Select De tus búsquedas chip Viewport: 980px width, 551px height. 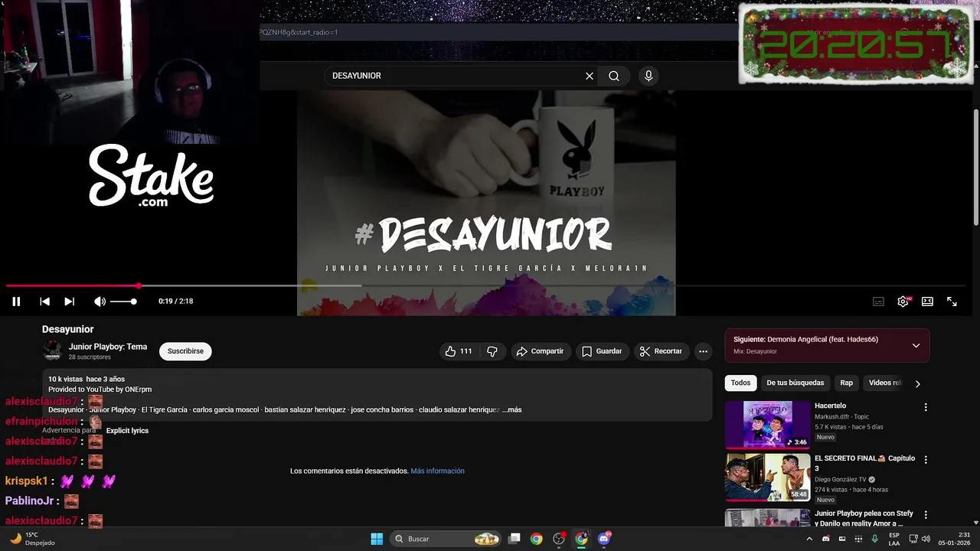[x=795, y=383]
